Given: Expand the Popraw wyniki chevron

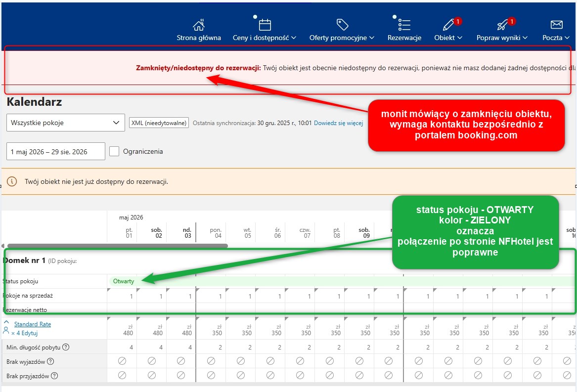Looking at the screenshot, I should pyautogui.click(x=525, y=38).
